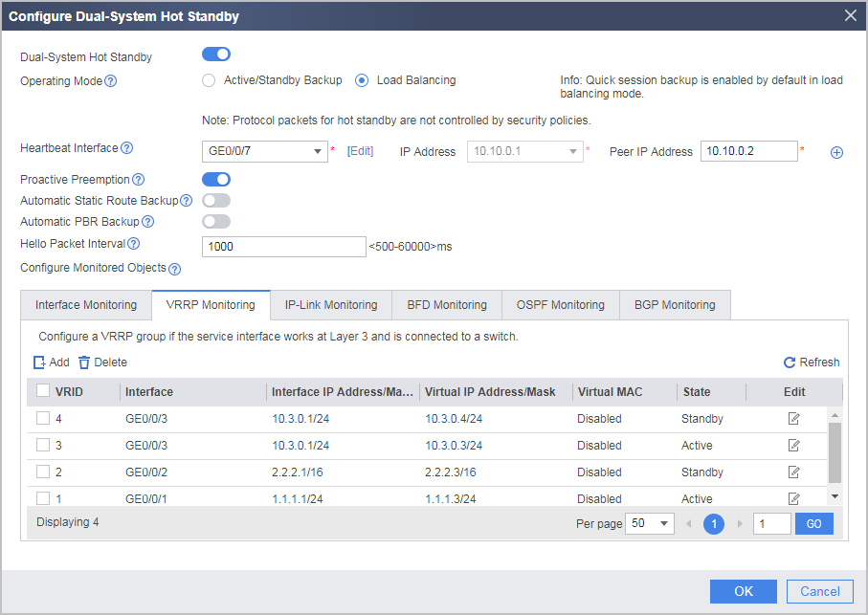Viewport: 868px width, 615px height.
Task: Check the box for VRID 3 row
Action: tap(43, 445)
